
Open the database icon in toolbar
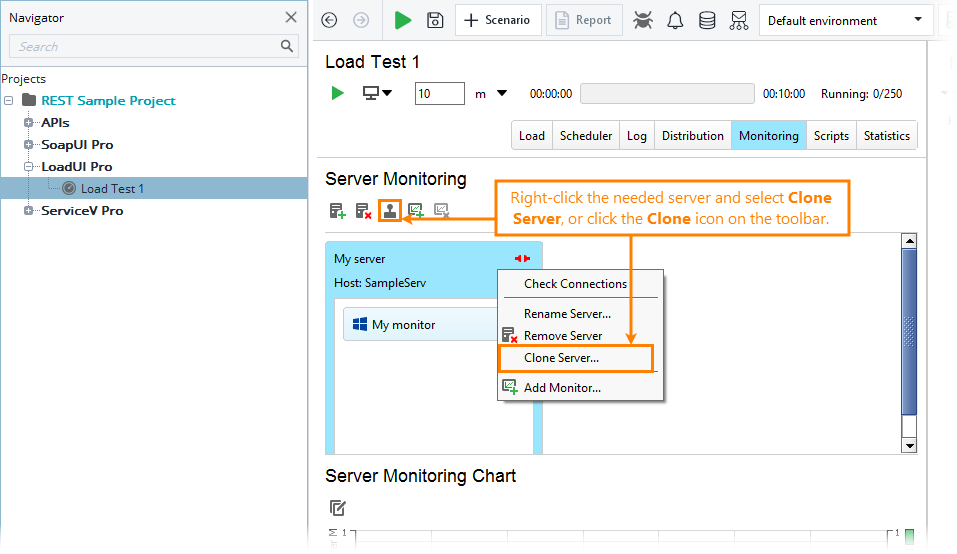[707, 20]
